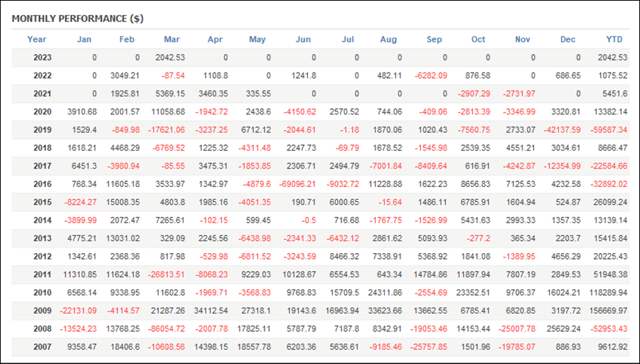The width and height of the screenshot is (640, 364).
Task: Click the September 2007 value -25757.85
Action: pos(429,347)
